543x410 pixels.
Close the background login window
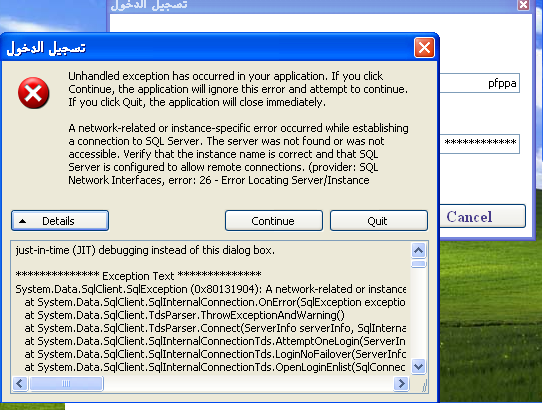523,5
